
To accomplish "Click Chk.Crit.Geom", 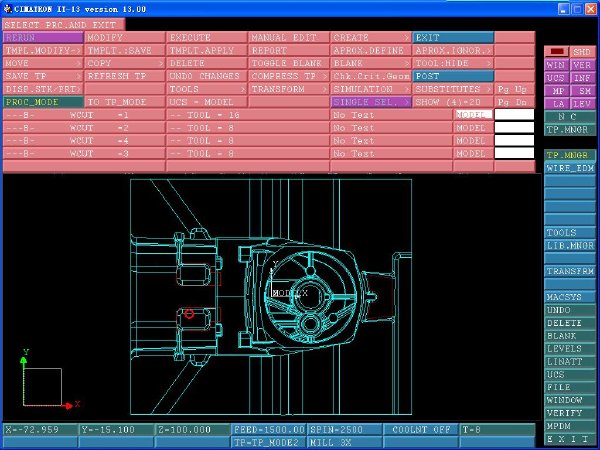I will (x=370, y=76).
